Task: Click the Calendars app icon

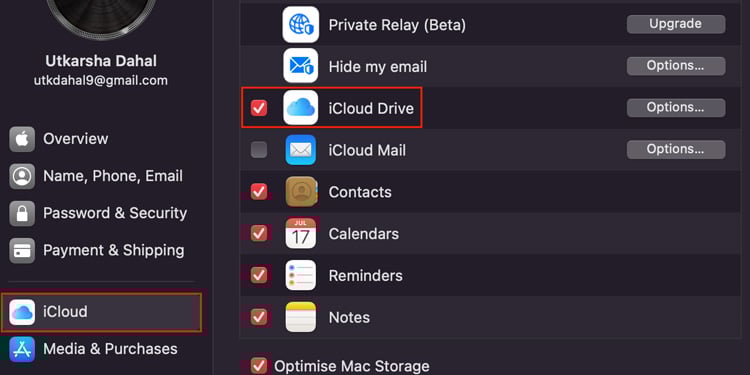Action: click(x=301, y=233)
